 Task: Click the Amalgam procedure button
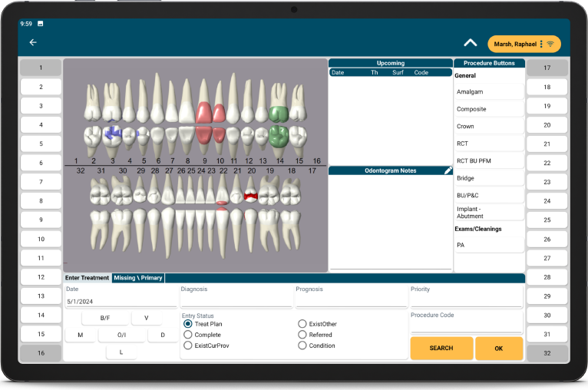click(489, 92)
